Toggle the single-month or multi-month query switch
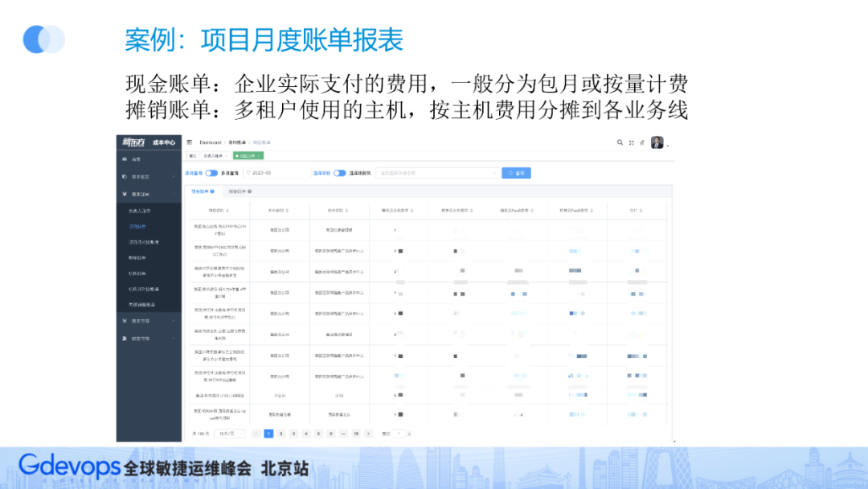This screenshot has height=489, width=868. coord(211,174)
